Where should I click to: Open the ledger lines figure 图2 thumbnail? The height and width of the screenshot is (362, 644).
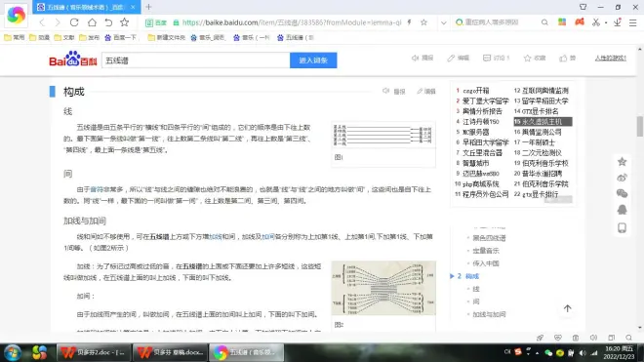click(383, 288)
